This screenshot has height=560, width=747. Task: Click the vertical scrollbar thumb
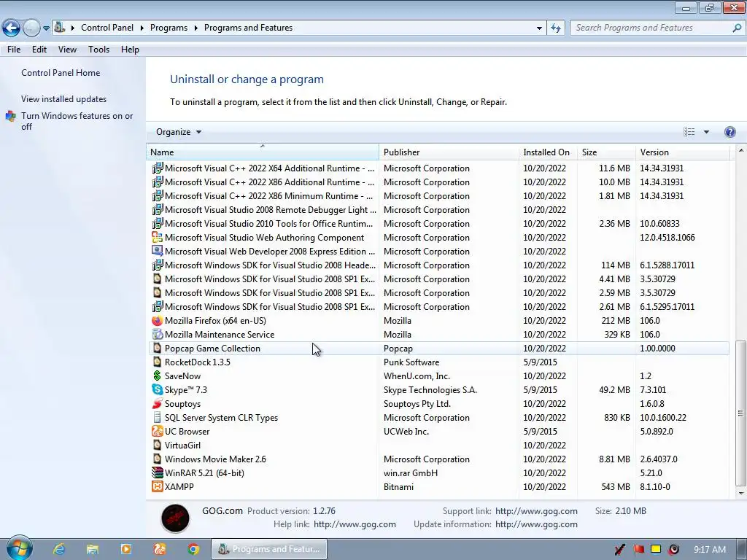click(741, 413)
